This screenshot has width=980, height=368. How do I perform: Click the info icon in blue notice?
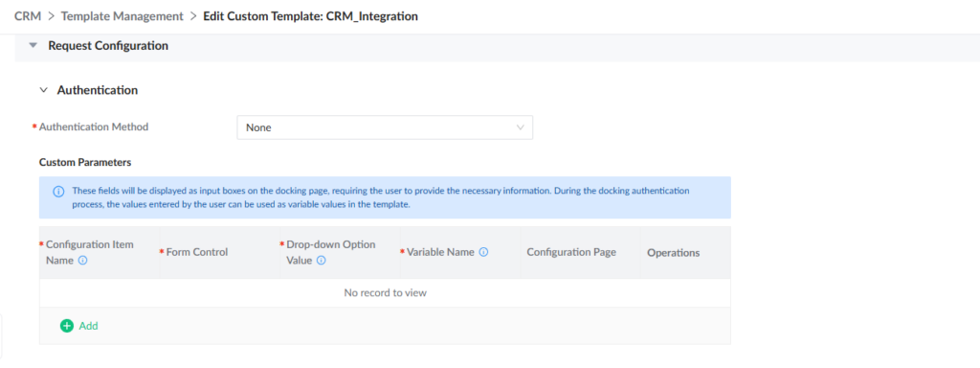tap(58, 191)
